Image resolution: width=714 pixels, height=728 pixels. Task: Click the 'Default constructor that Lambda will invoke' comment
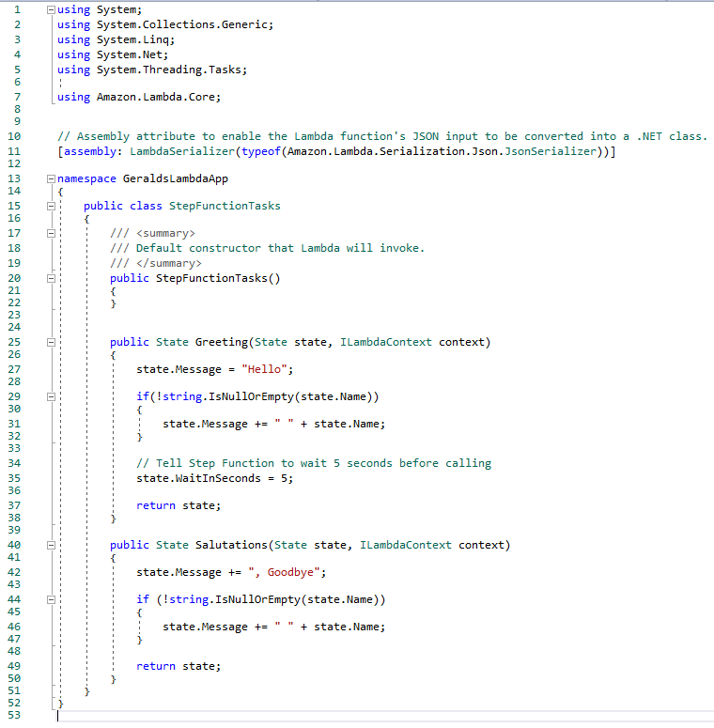click(x=280, y=248)
